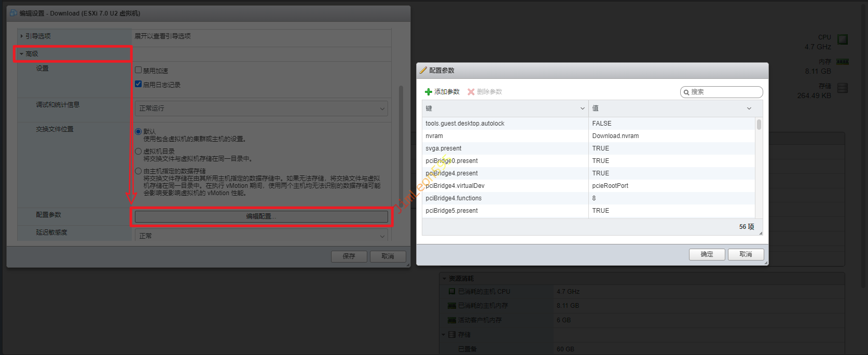
Task: Click the green plus Add parameter icon
Action: pyautogui.click(x=429, y=92)
